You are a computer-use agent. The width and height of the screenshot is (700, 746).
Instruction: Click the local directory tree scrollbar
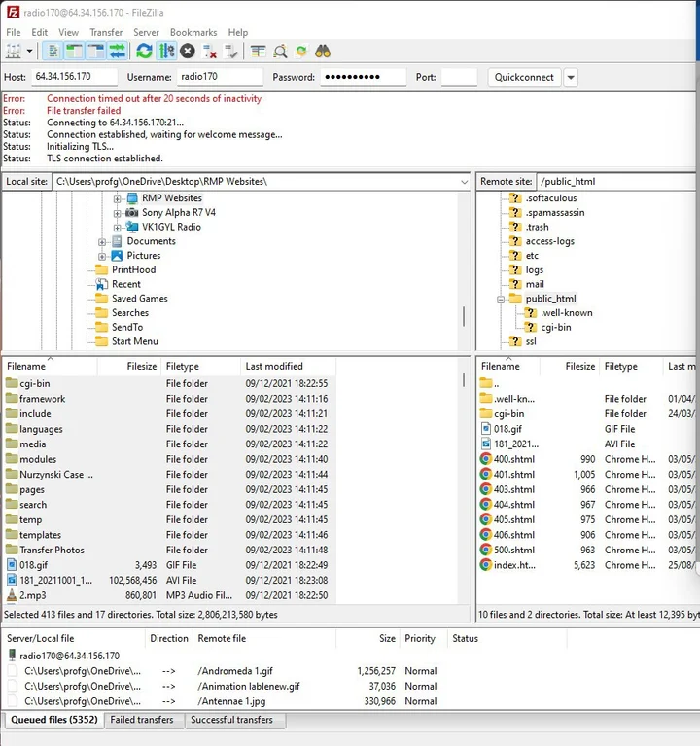(x=463, y=316)
